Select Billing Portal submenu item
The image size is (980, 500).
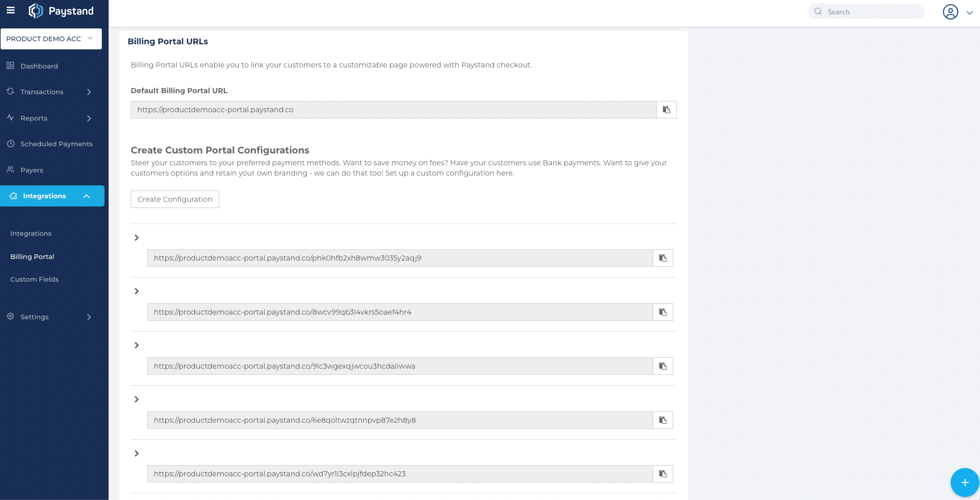(32, 256)
